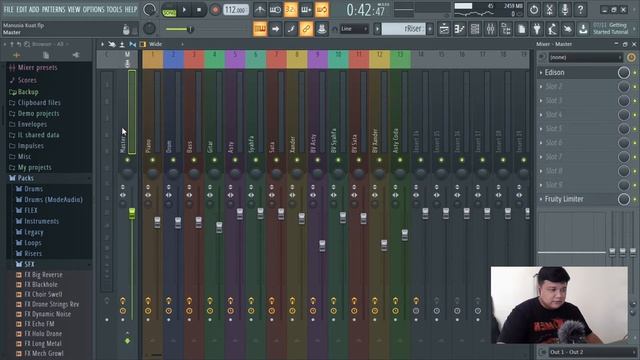Click the BV Asty track volume fader
Screen dimensions: 640x360
pyautogui.click(x=322, y=245)
